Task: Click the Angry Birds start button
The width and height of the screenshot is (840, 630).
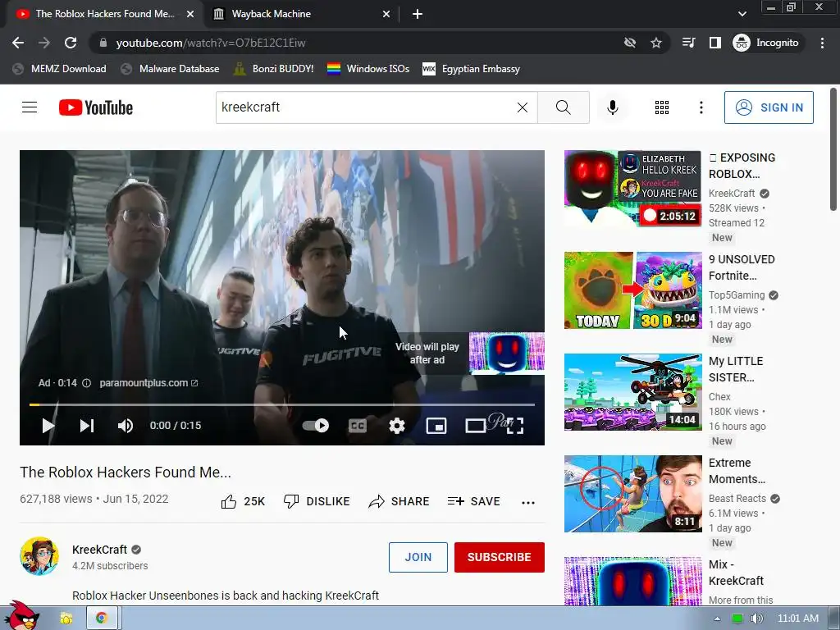Action: pos(21,617)
